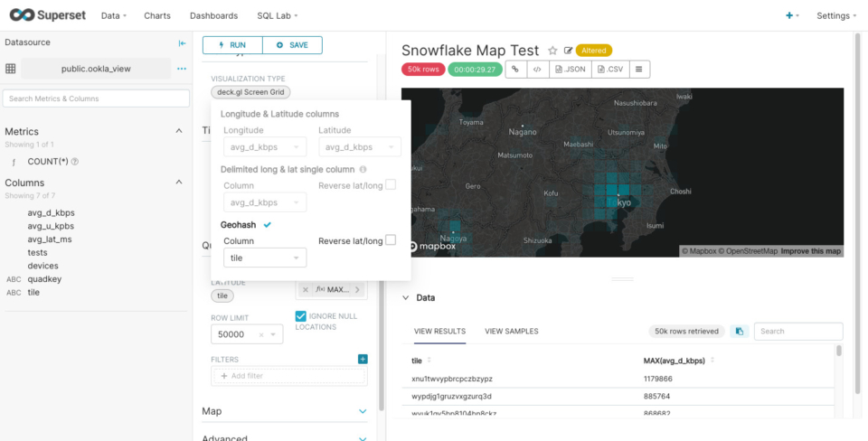Sort the tile column header
This screenshot has height=441, width=868.
429,361
